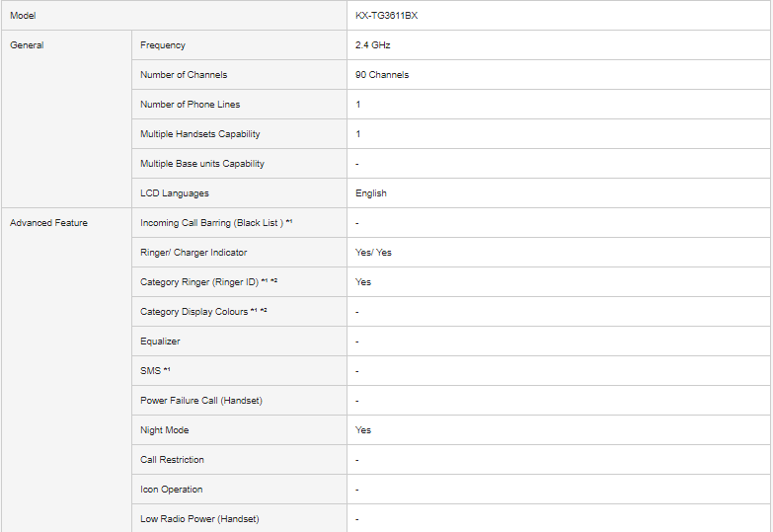
Task: Click the Number of Phone Lines label
Action: [x=190, y=105]
